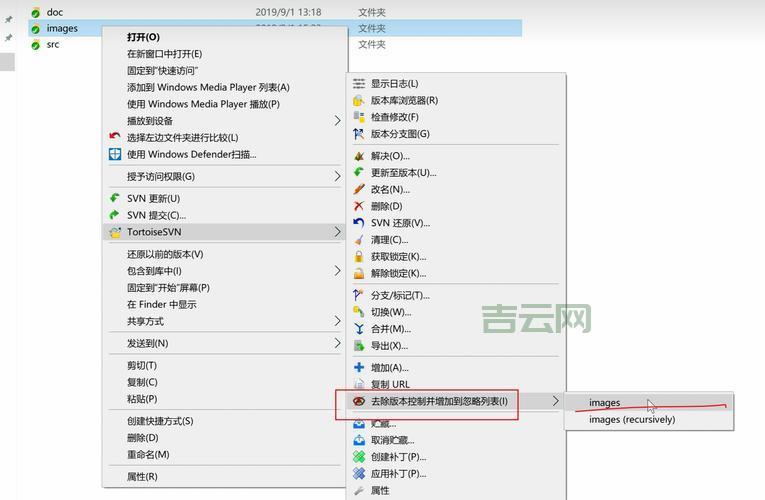Click the Merge (合并) icon
765x500 pixels.
(x=359, y=329)
